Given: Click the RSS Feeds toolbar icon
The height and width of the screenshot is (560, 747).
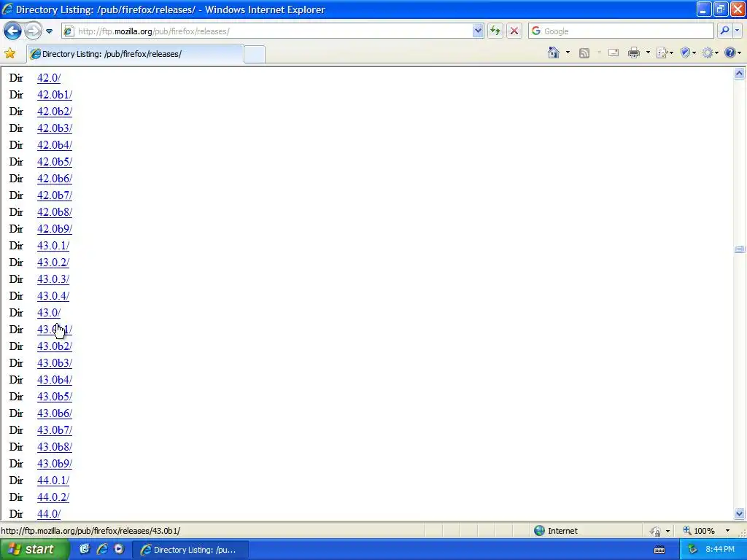Looking at the screenshot, I should [584, 52].
